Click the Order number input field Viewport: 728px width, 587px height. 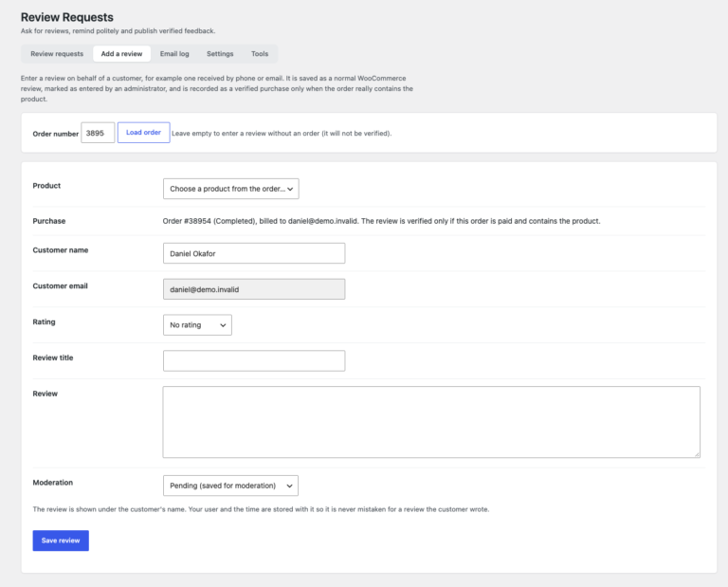coord(98,133)
